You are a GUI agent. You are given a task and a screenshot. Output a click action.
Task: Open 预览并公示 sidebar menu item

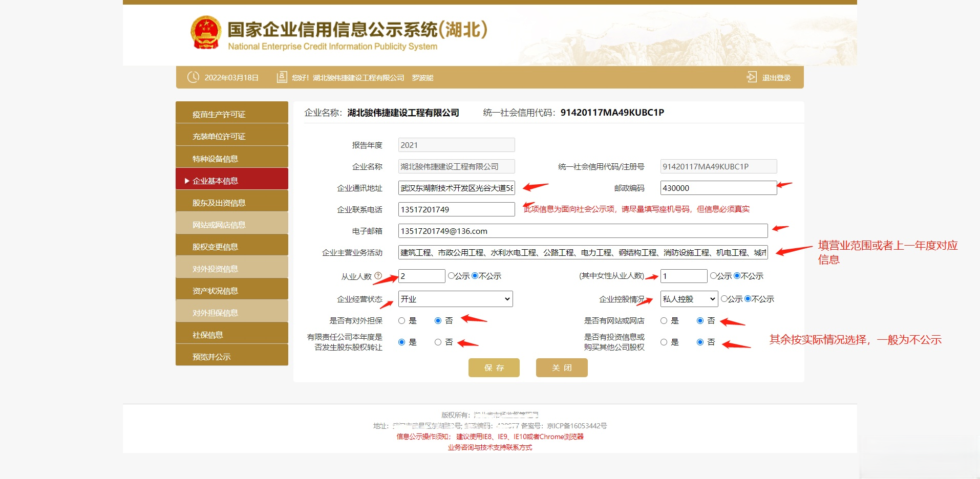(x=232, y=355)
